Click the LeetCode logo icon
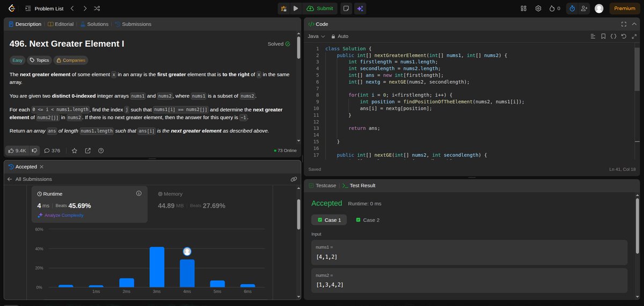 pos(11,8)
